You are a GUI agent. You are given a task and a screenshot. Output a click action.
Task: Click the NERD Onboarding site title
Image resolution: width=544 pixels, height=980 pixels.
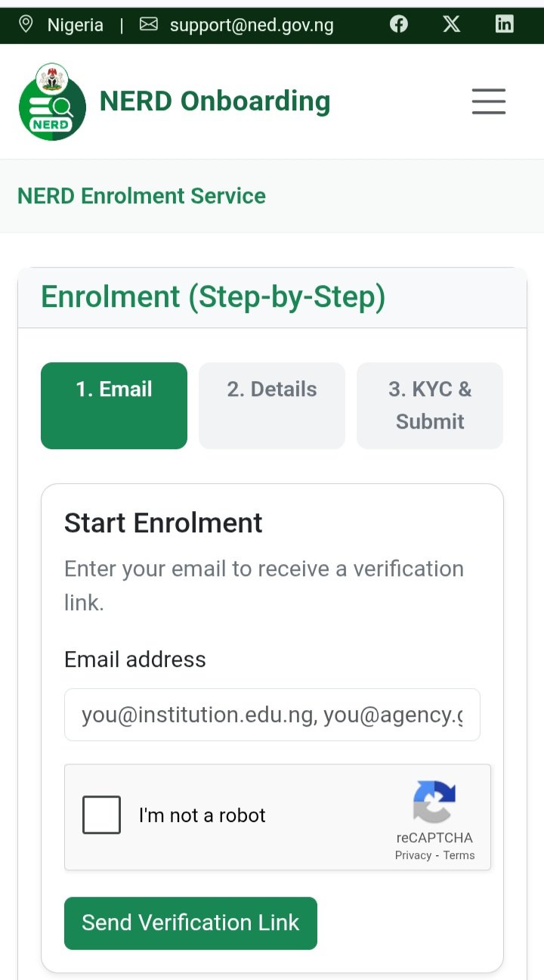click(x=215, y=101)
